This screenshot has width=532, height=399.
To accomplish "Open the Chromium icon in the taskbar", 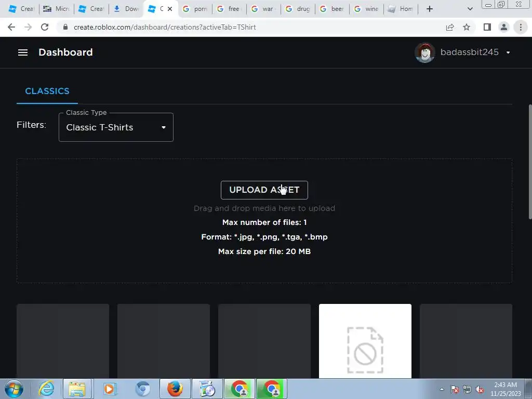I will tap(142, 389).
